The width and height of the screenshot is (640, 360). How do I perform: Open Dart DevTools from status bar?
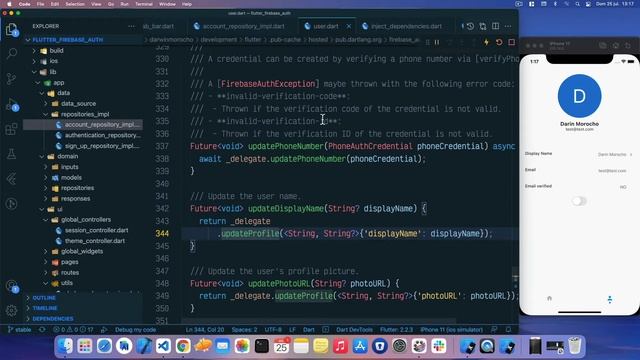[354, 330]
